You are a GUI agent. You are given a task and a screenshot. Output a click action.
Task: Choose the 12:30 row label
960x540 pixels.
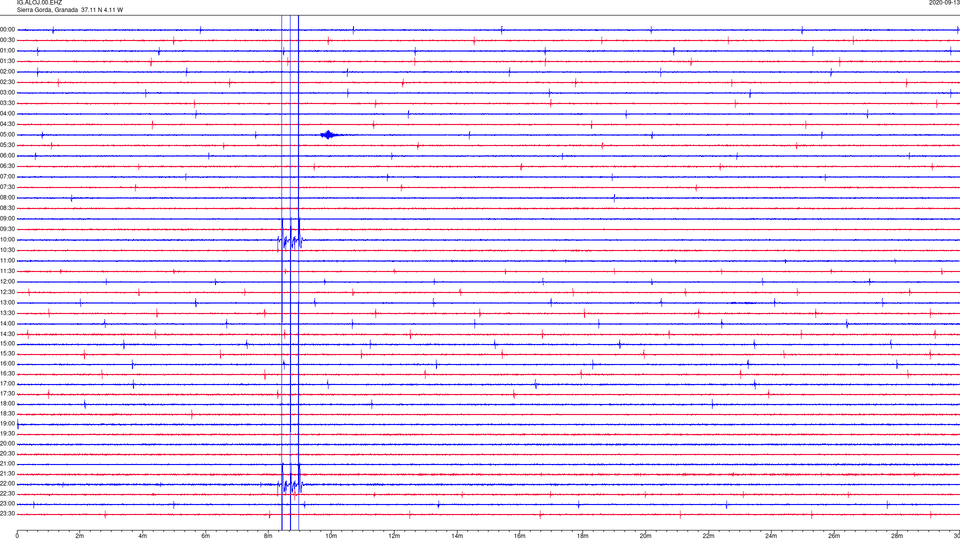tap(8, 292)
